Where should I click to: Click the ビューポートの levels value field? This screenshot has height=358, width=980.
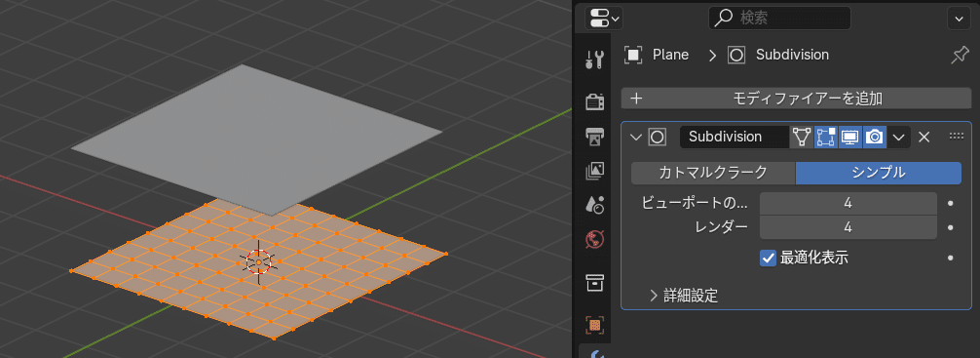point(848,204)
